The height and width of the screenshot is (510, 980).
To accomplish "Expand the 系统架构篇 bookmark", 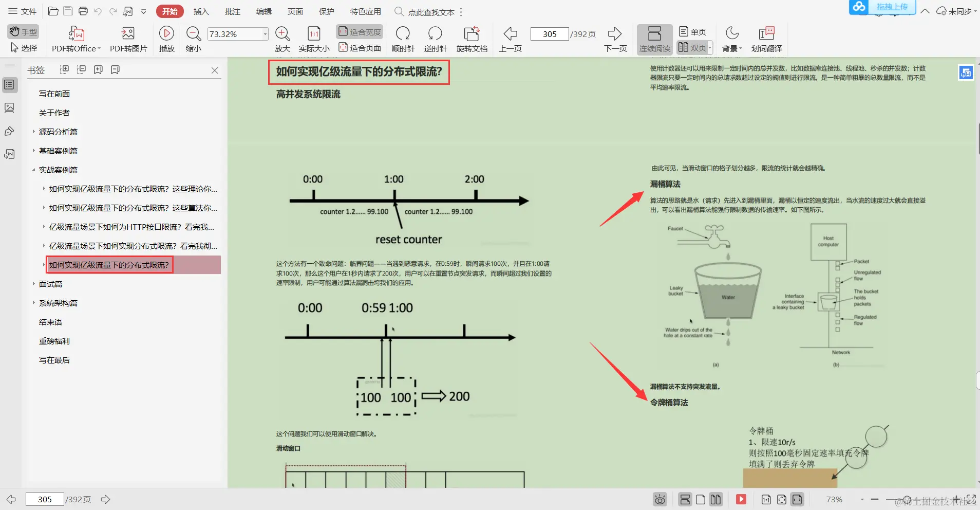I will tap(34, 303).
